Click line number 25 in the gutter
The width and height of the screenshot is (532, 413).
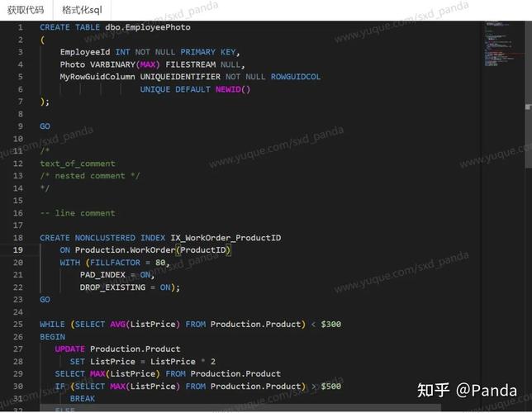(18, 325)
